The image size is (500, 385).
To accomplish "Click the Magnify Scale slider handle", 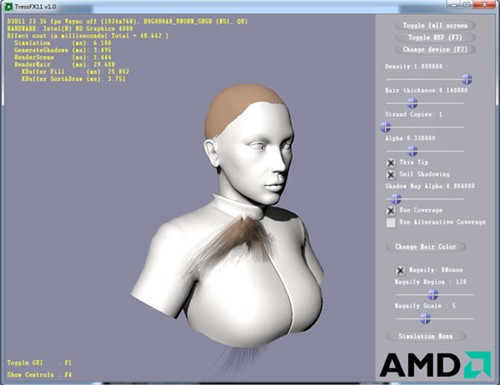I will [425, 319].
